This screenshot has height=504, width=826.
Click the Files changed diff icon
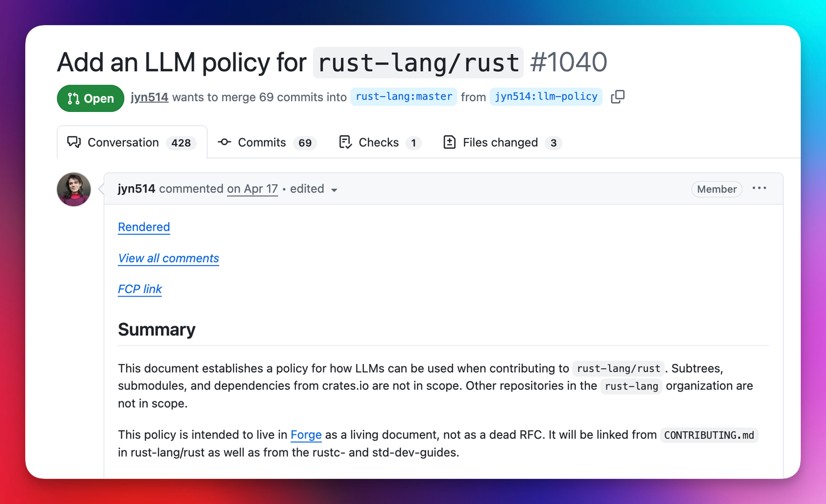pyautogui.click(x=449, y=142)
